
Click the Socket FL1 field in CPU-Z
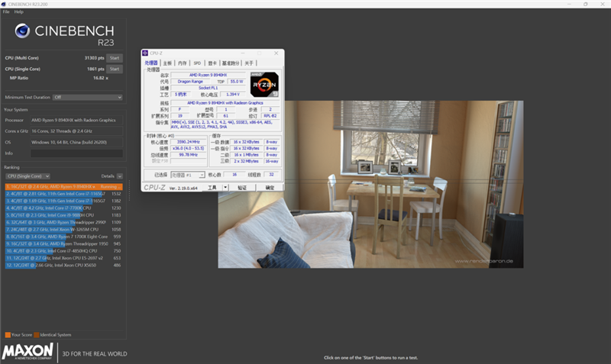208,88
